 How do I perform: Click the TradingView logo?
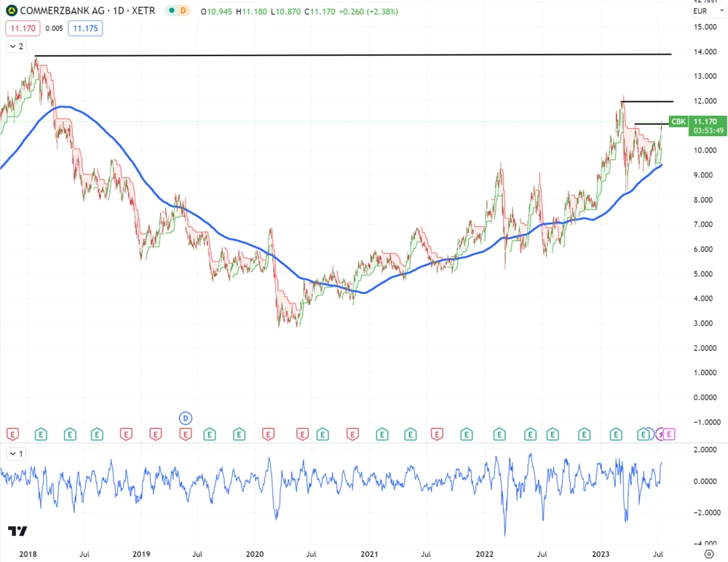[x=18, y=532]
